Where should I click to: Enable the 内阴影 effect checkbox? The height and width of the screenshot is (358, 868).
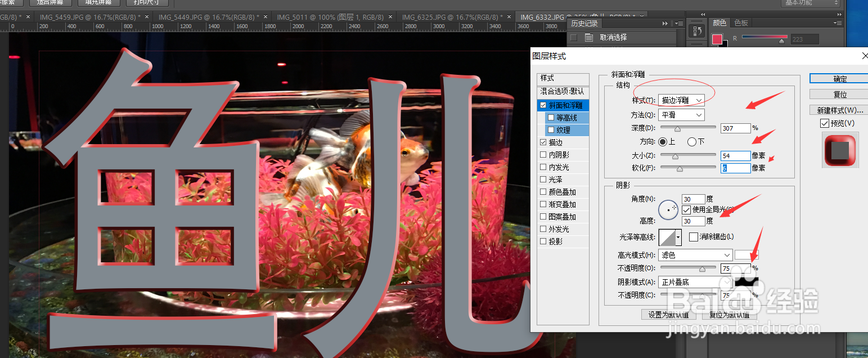click(543, 155)
